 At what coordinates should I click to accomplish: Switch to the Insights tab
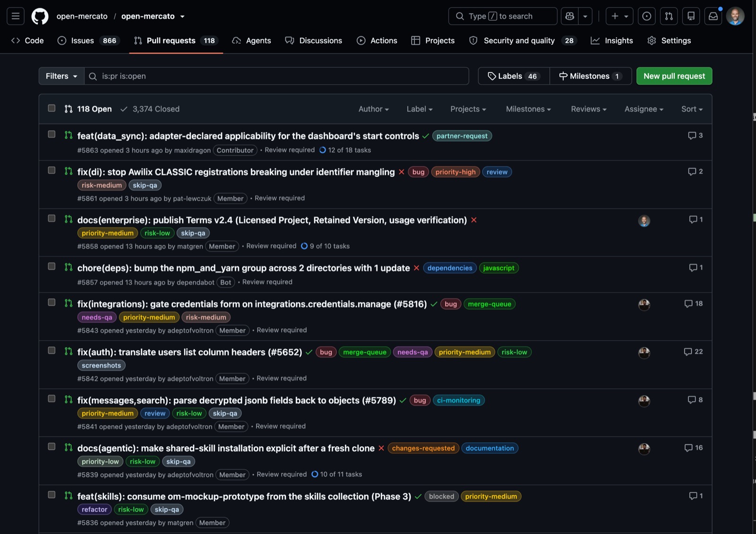(612, 41)
